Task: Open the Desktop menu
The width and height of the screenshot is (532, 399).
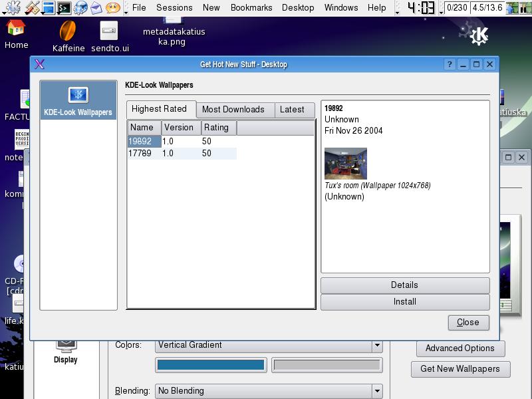Action: [x=298, y=7]
